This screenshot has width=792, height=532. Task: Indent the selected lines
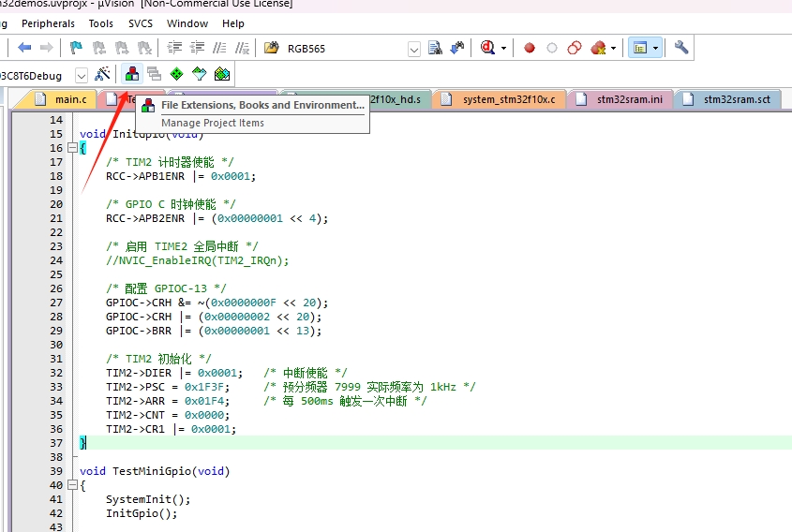tap(174, 48)
